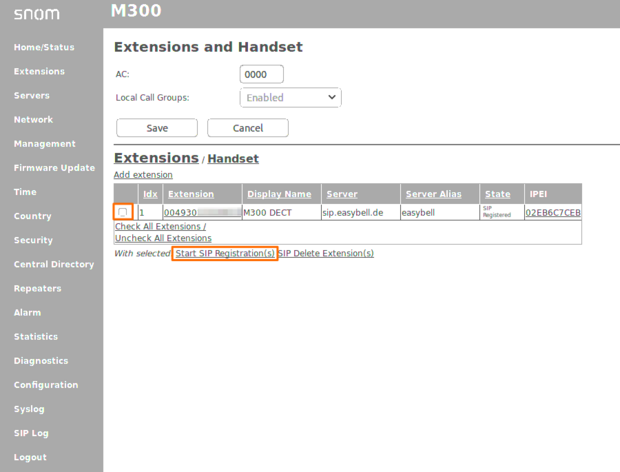
Task: Click Uncheck All Extensions link
Action: click(163, 238)
